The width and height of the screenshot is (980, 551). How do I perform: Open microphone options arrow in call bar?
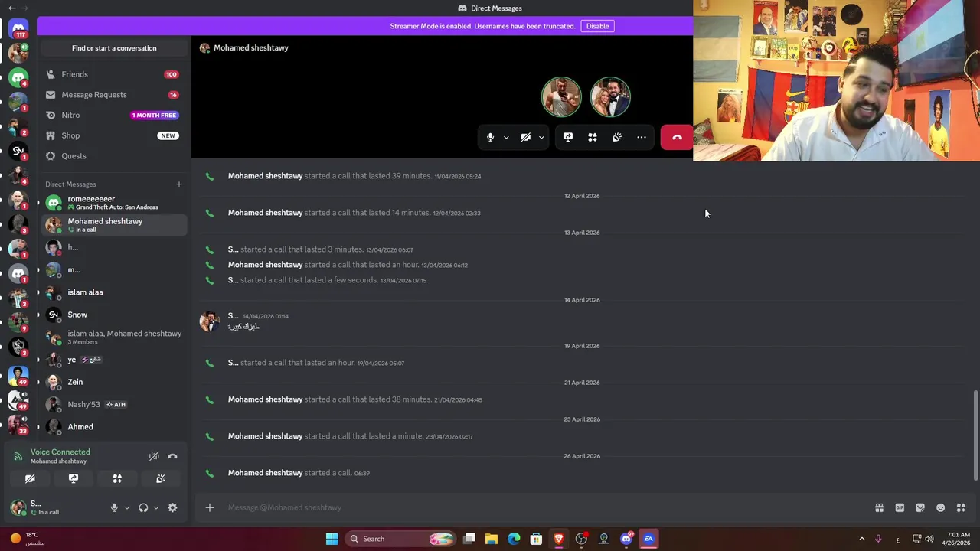pyautogui.click(x=506, y=138)
